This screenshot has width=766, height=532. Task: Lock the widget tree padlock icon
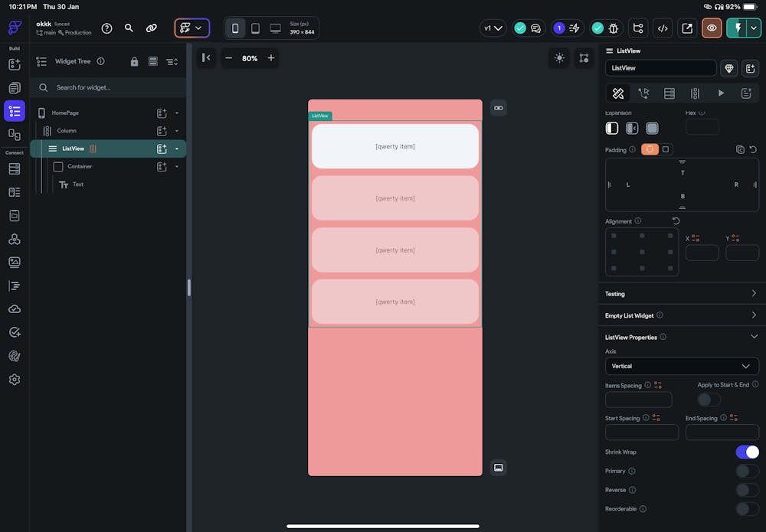pos(135,61)
